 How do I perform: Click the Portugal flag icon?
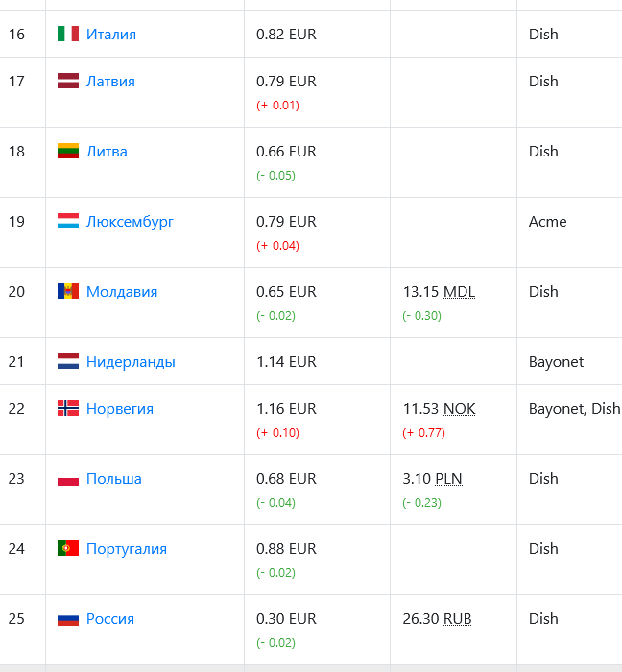[68, 548]
